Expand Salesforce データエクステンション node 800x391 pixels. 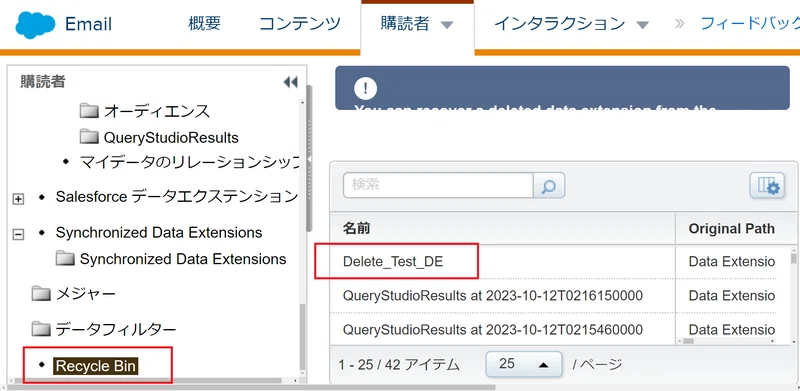pyautogui.click(x=18, y=199)
